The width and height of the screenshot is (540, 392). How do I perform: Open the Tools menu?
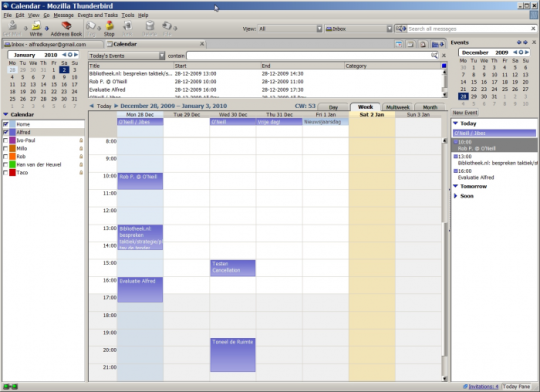click(x=128, y=15)
